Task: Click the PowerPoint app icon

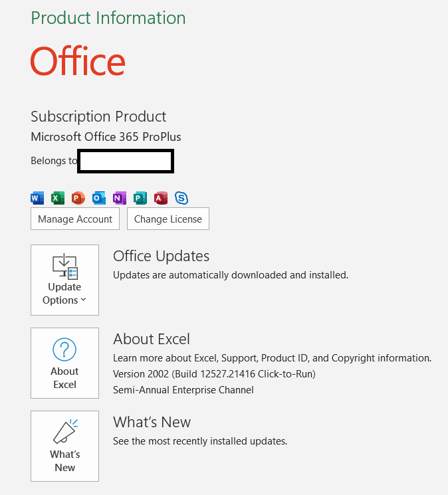Action: coord(78,198)
